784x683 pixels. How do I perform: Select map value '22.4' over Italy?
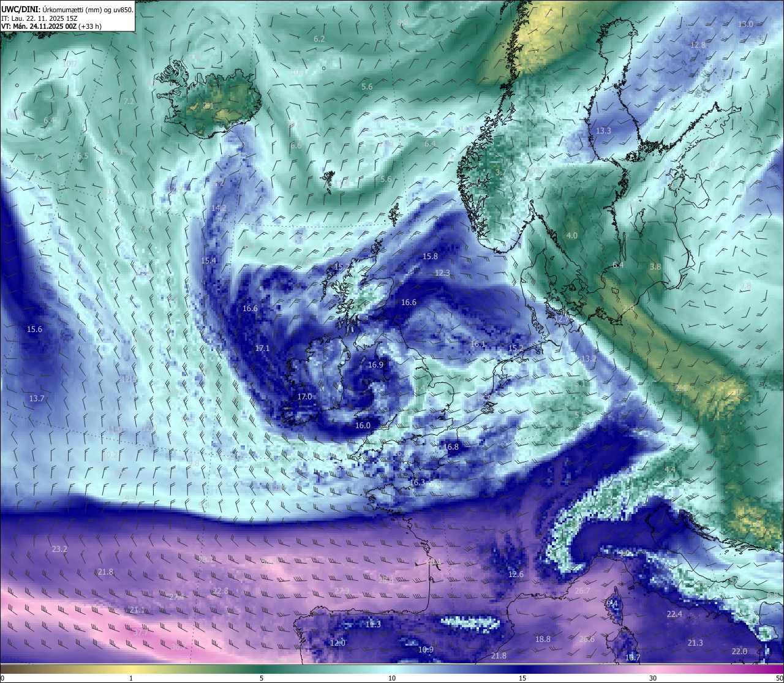674,614
